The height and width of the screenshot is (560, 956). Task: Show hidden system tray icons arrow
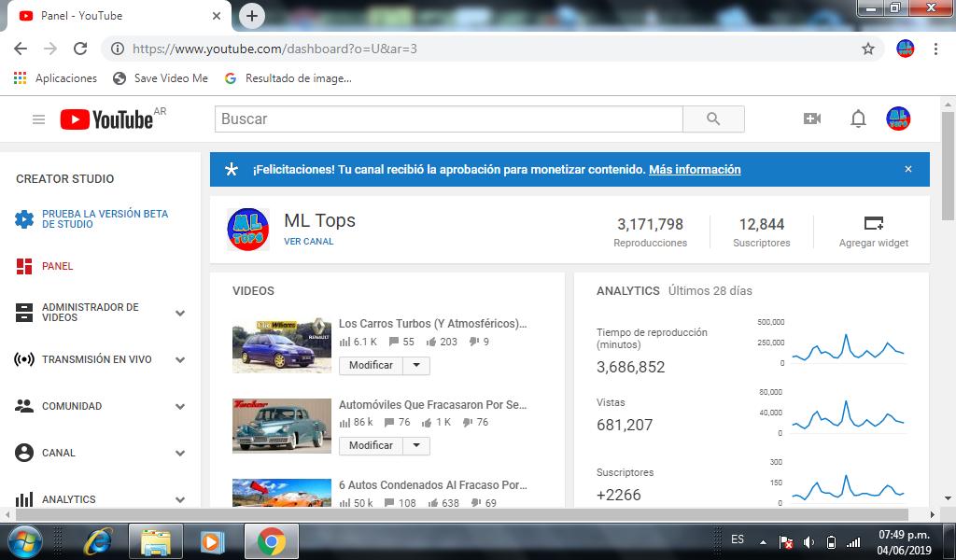tap(763, 541)
